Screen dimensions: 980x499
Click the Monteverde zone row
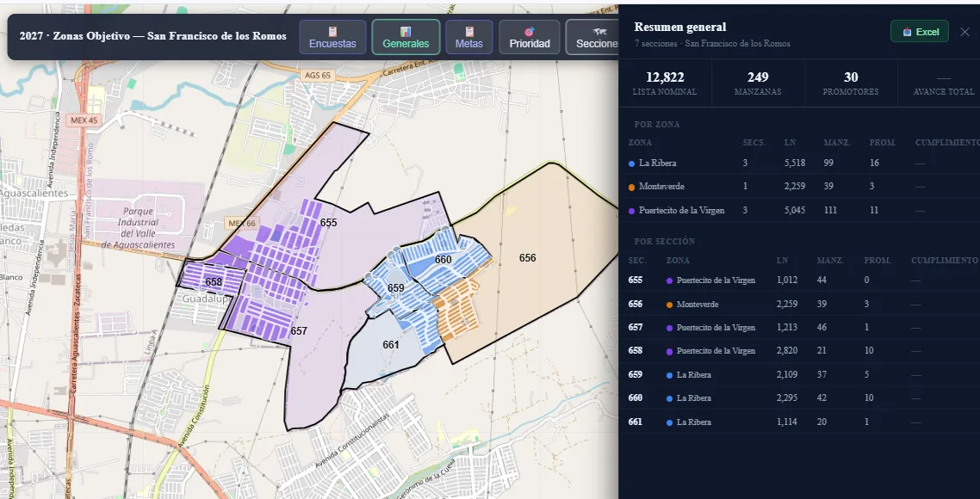[799, 186]
